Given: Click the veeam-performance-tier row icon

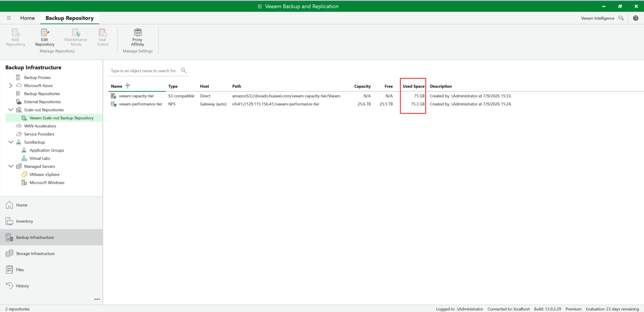Looking at the screenshot, I should pyautogui.click(x=114, y=104).
